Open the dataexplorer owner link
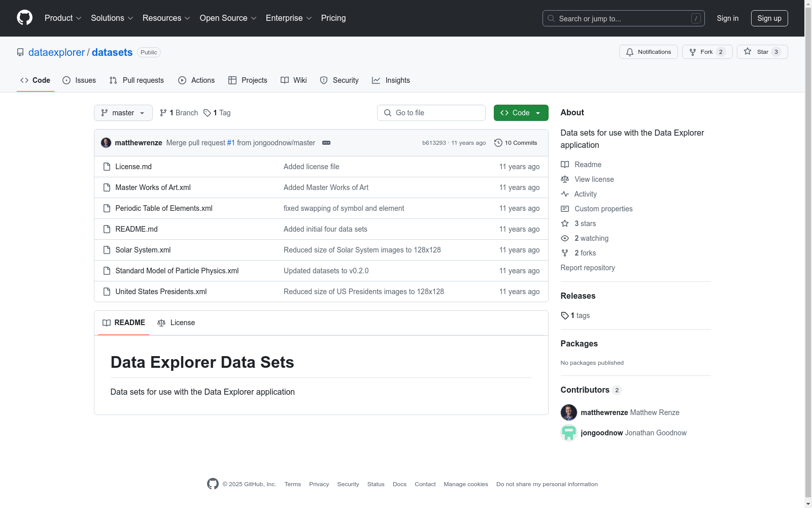The image size is (812, 508). coord(56,52)
